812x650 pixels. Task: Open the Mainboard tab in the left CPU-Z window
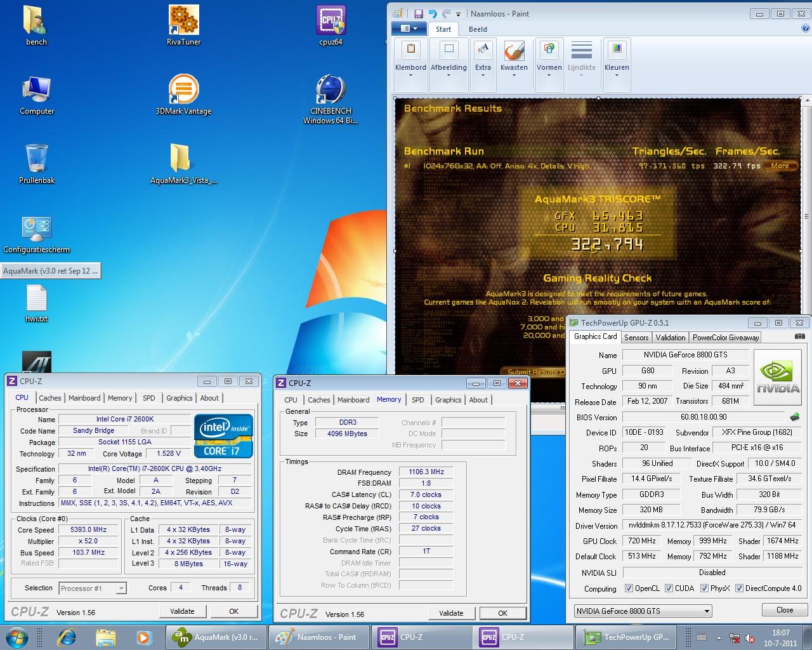tap(84, 398)
